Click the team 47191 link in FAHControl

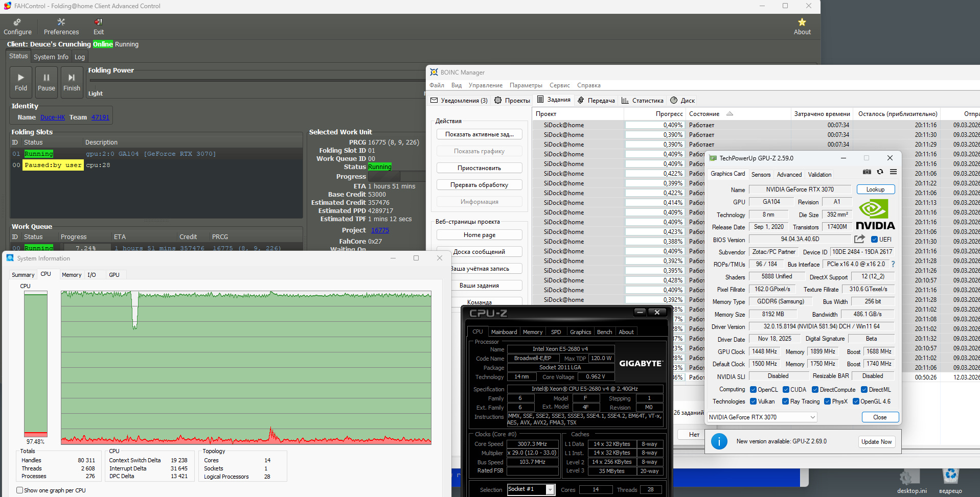coord(100,117)
